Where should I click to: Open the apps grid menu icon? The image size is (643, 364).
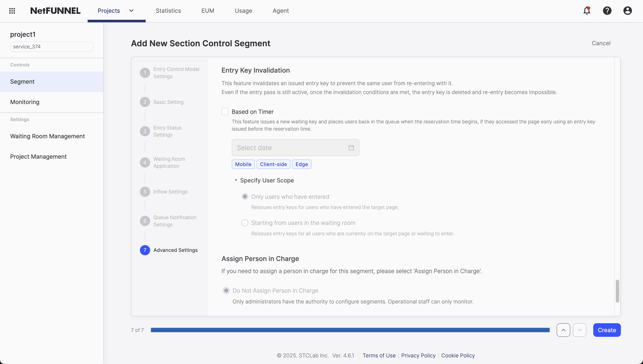pos(12,11)
